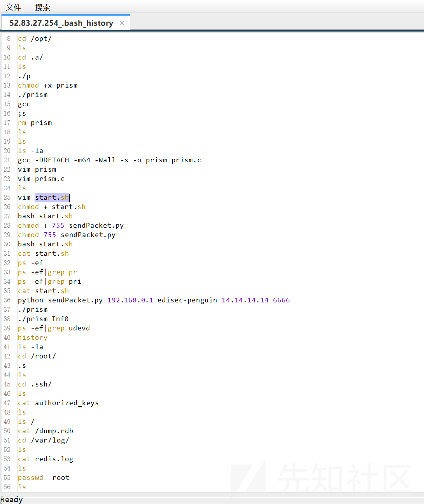The width and height of the screenshot is (424, 504).
Task: Close the .bash_history tab
Action: click(x=122, y=23)
